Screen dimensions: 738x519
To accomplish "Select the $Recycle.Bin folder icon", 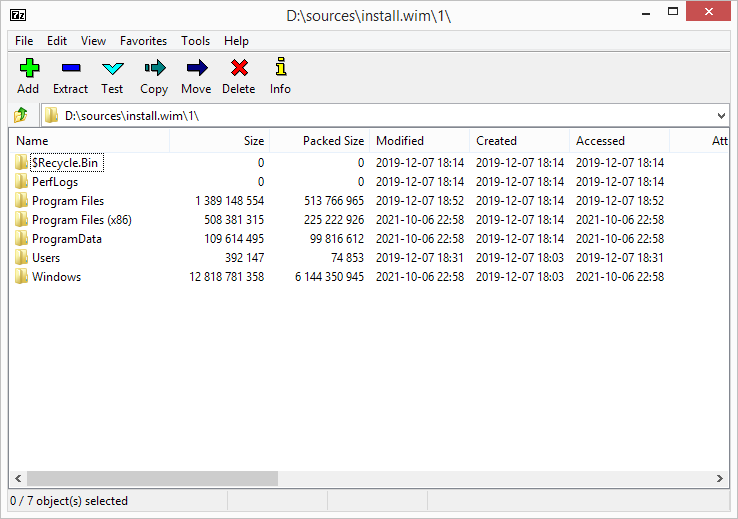I will point(21,162).
